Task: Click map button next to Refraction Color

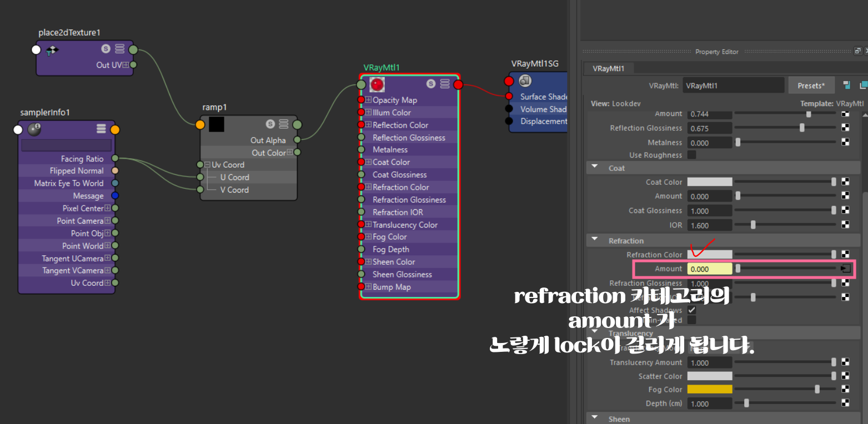Action: pyautogui.click(x=845, y=254)
